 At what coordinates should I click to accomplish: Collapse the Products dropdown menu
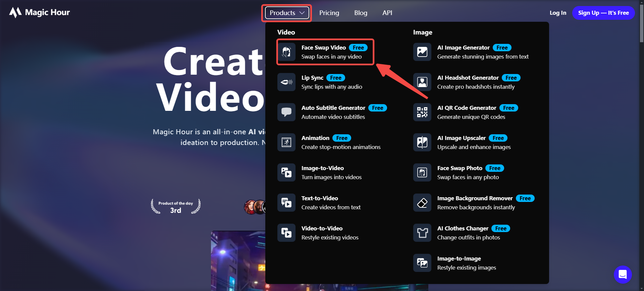coord(287,13)
